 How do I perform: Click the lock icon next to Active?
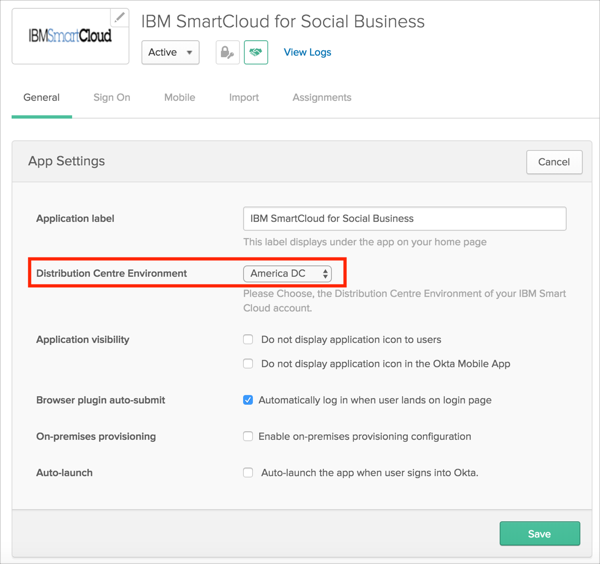[227, 52]
